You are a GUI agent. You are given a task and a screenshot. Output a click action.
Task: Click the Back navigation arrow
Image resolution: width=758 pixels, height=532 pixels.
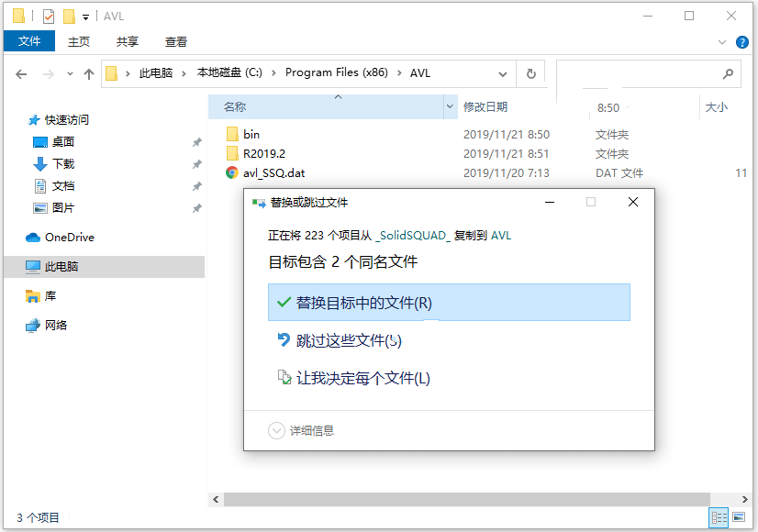point(21,74)
